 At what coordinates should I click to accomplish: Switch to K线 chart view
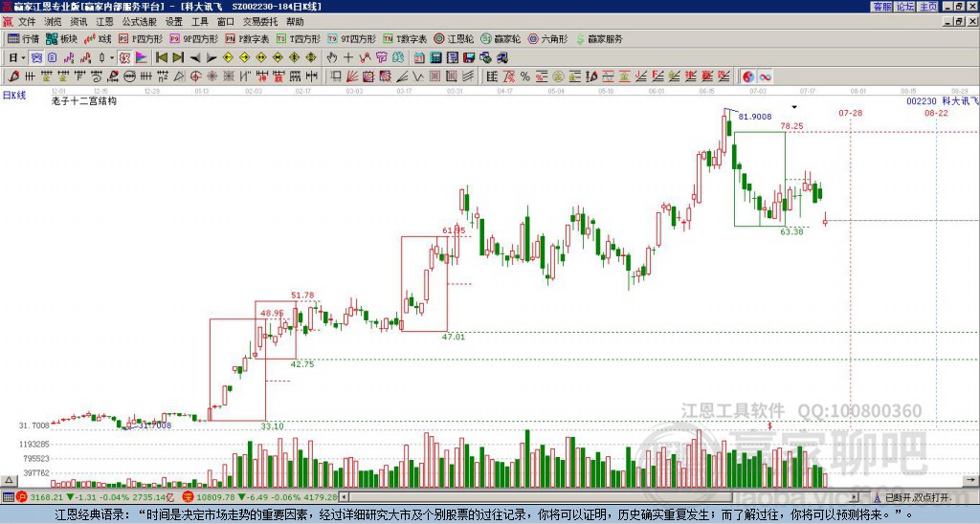(99, 38)
